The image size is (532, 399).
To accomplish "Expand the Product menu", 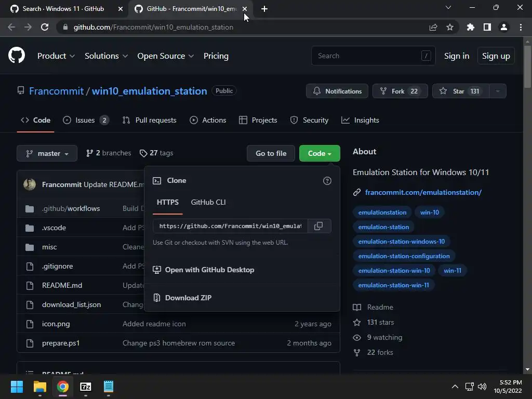I will [56, 56].
